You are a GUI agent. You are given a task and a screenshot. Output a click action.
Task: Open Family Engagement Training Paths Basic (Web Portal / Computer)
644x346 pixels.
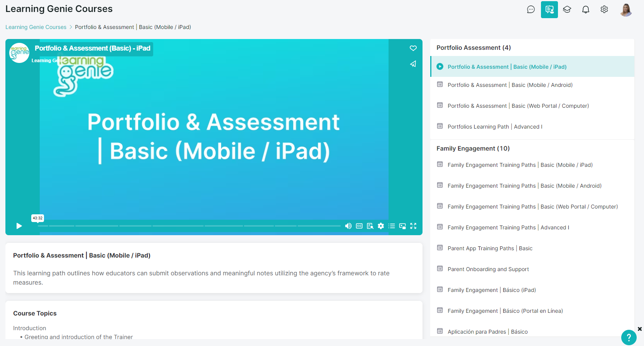tap(532, 207)
